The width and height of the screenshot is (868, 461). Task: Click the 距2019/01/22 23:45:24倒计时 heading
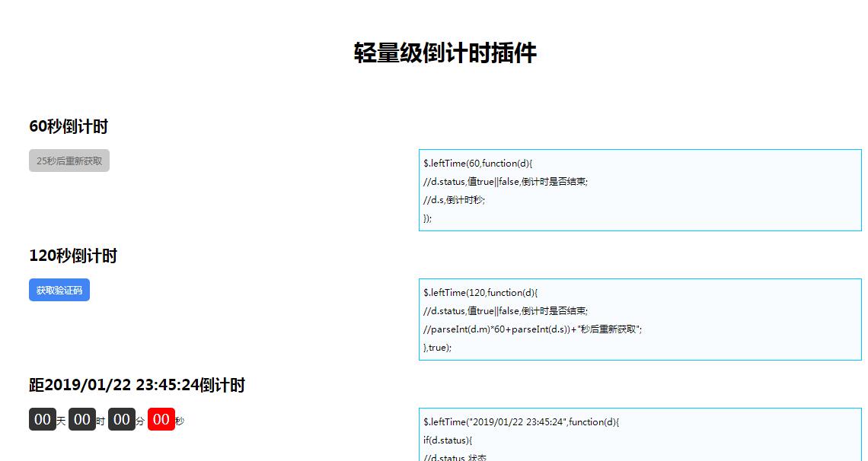(136, 386)
